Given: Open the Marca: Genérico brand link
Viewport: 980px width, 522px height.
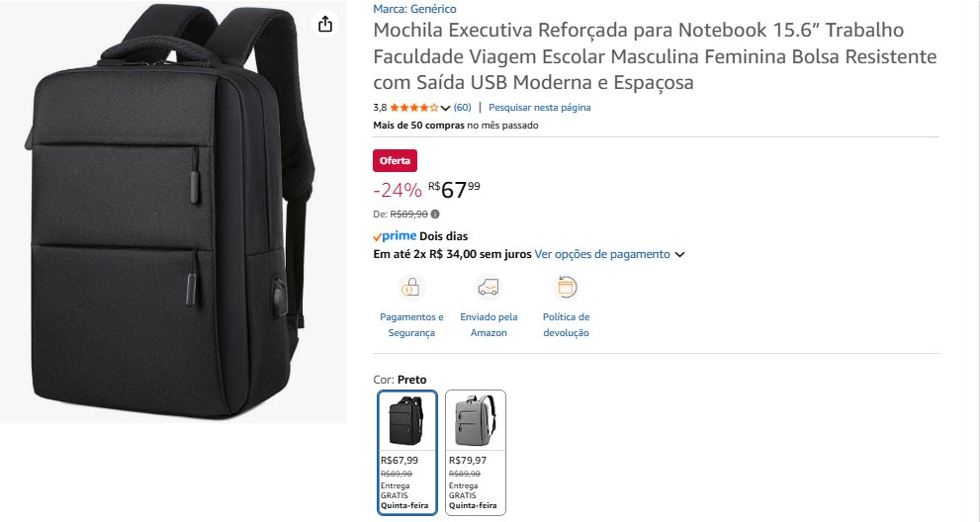Looking at the screenshot, I should 414,9.
